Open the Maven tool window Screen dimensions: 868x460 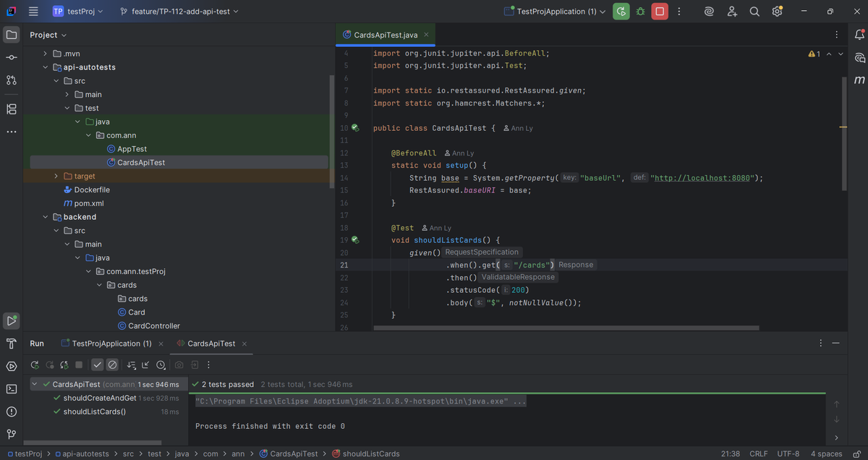click(859, 80)
